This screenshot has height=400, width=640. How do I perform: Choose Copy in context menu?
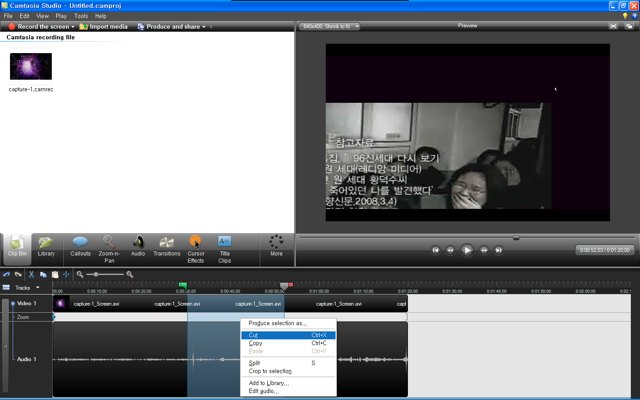click(x=288, y=343)
